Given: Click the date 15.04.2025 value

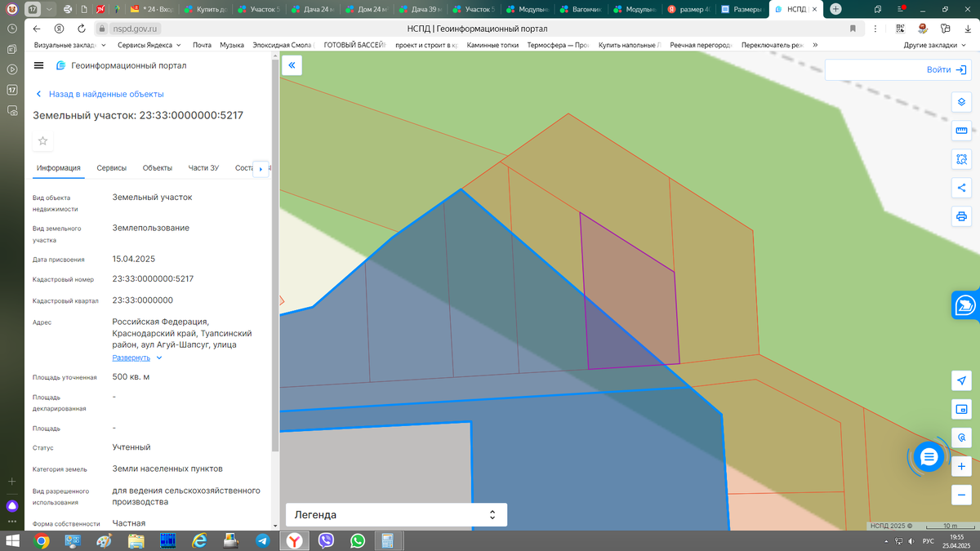Looking at the screenshot, I should [133, 259].
